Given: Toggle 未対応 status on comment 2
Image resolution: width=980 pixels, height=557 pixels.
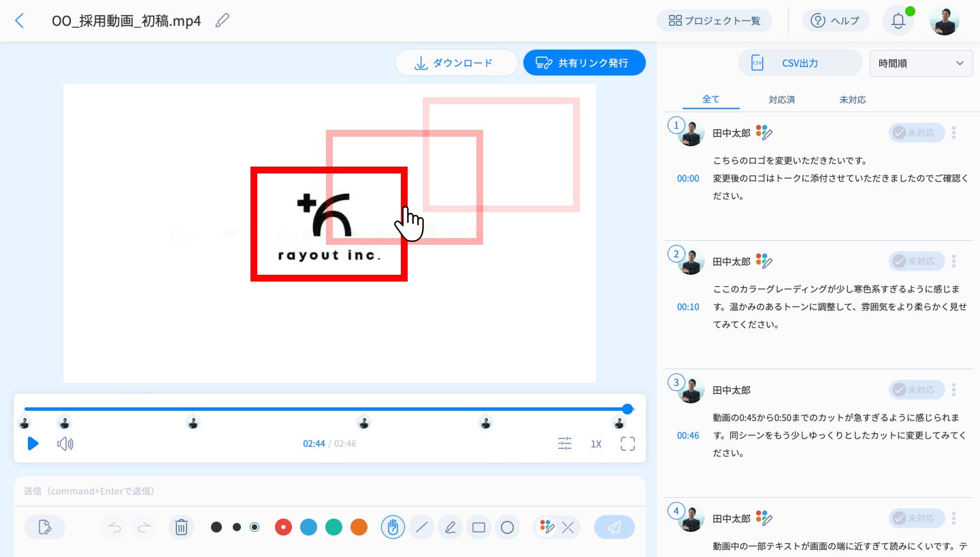Looking at the screenshot, I should [917, 261].
